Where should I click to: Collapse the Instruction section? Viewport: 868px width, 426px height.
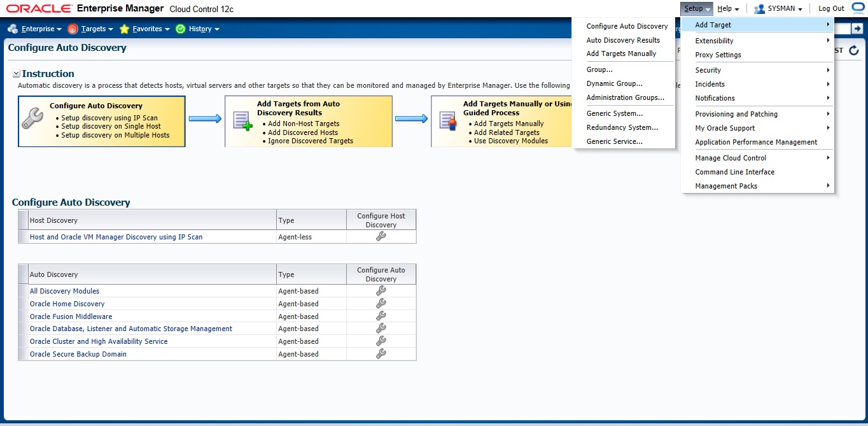coord(17,74)
